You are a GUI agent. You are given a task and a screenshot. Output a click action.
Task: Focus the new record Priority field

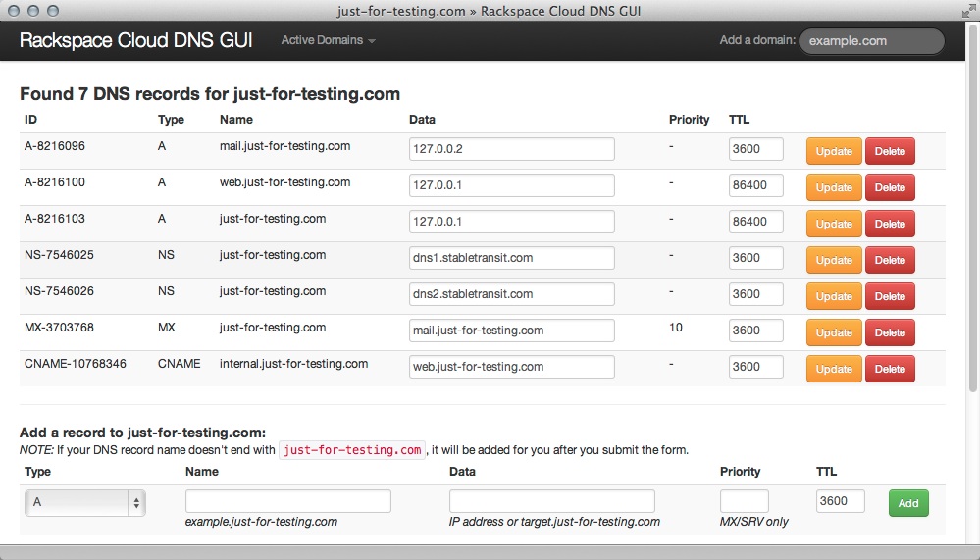pos(744,501)
